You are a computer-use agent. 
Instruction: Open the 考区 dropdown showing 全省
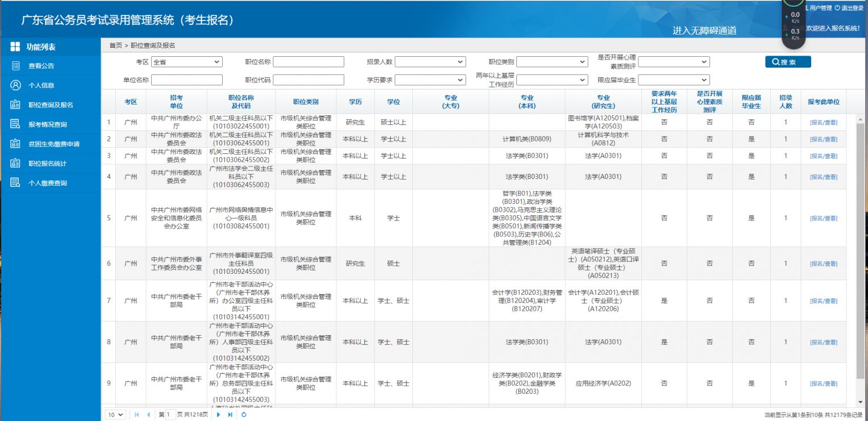point(187,62)
